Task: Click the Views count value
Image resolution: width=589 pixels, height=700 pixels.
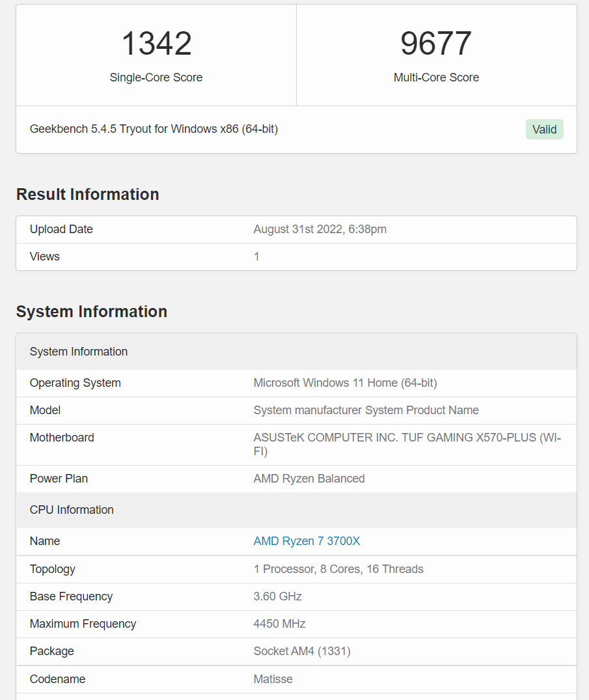Action: click(x=256, y=257)
